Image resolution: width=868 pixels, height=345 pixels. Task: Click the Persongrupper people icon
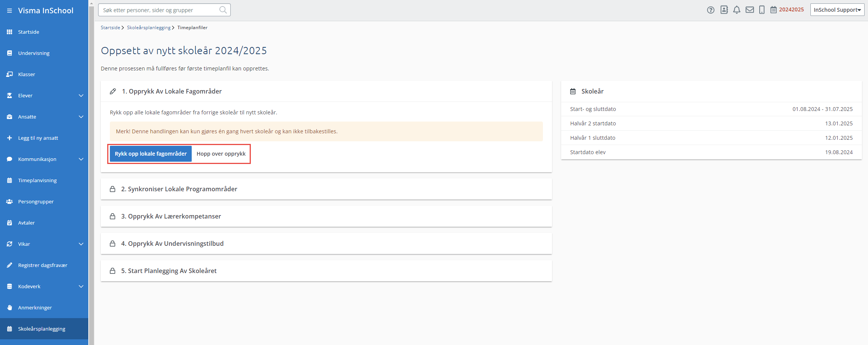tap(9, 201)
